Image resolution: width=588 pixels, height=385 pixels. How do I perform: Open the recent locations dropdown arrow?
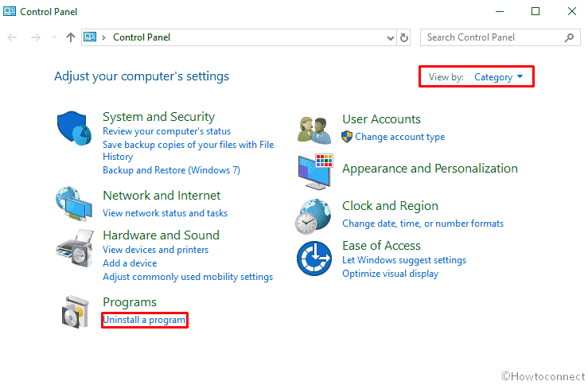pos(54,37)
